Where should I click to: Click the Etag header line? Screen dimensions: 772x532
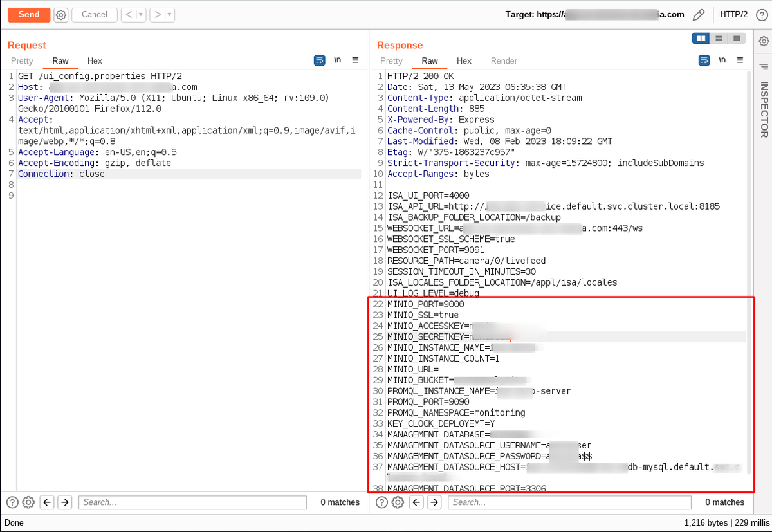click(x=451, y=152)
